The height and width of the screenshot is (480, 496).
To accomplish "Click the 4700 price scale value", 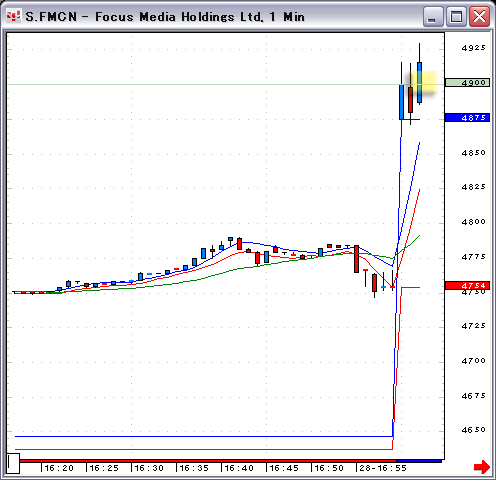I will 473,361.
